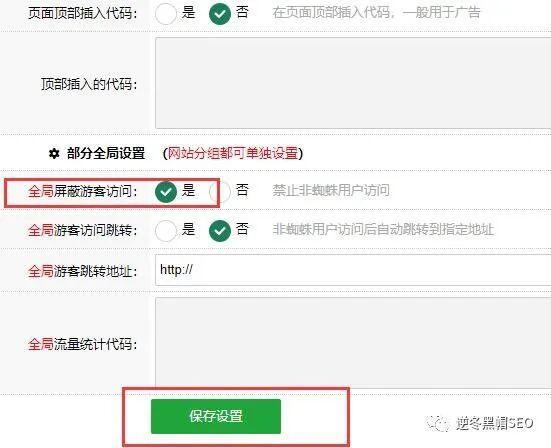Click the 保存设置 button
Viewport: 551px width, 448px height.
(x=216, y=416)
